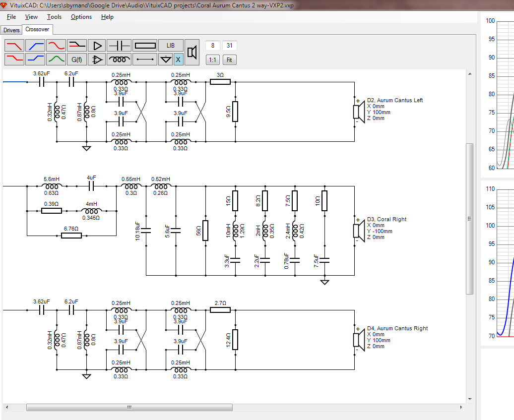Select the 6.76Ω resistor
Image resolution: width=514 pixels, height=420 pixels.
coord(71,235)
